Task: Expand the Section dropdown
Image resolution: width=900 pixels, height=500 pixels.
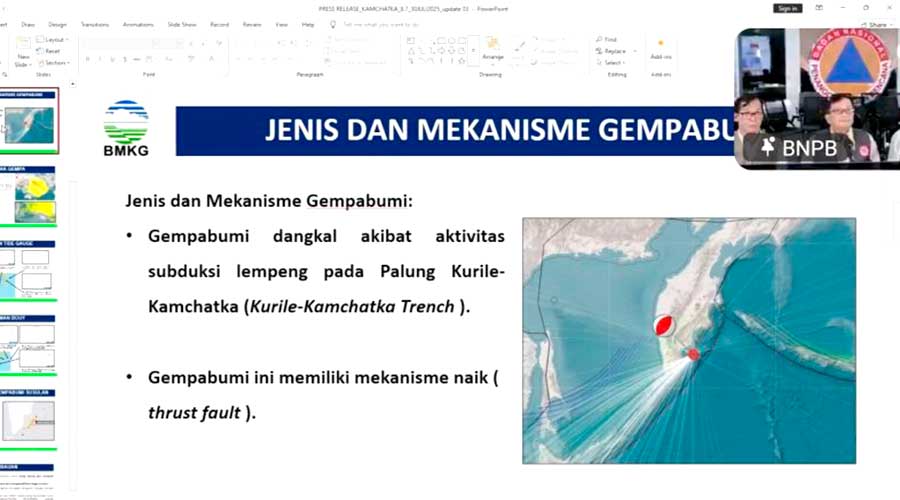Action: (x=55, y=62)
